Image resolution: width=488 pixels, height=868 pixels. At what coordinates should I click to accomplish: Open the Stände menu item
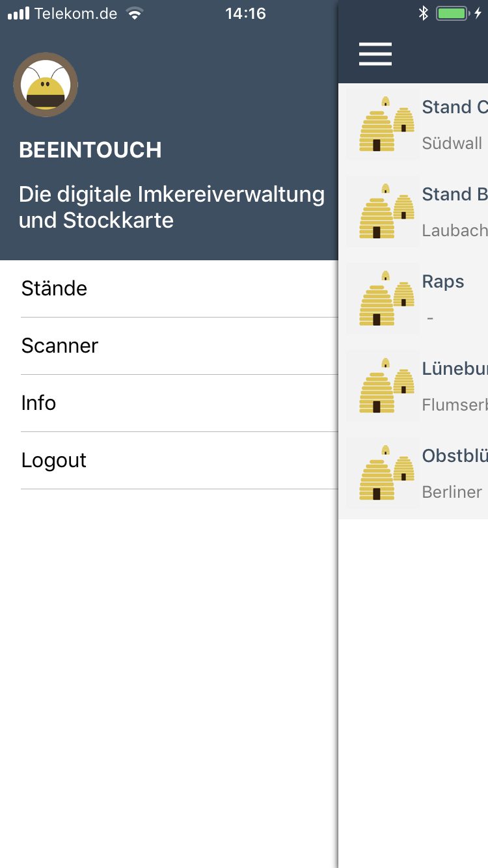click(x=180, y=288)
